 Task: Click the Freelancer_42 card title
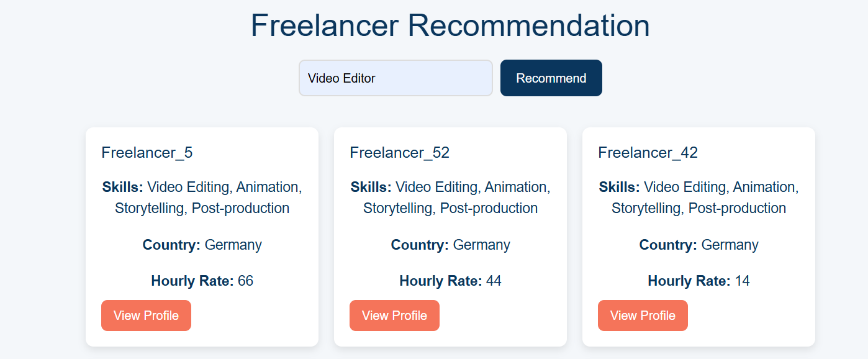[648, 153]
